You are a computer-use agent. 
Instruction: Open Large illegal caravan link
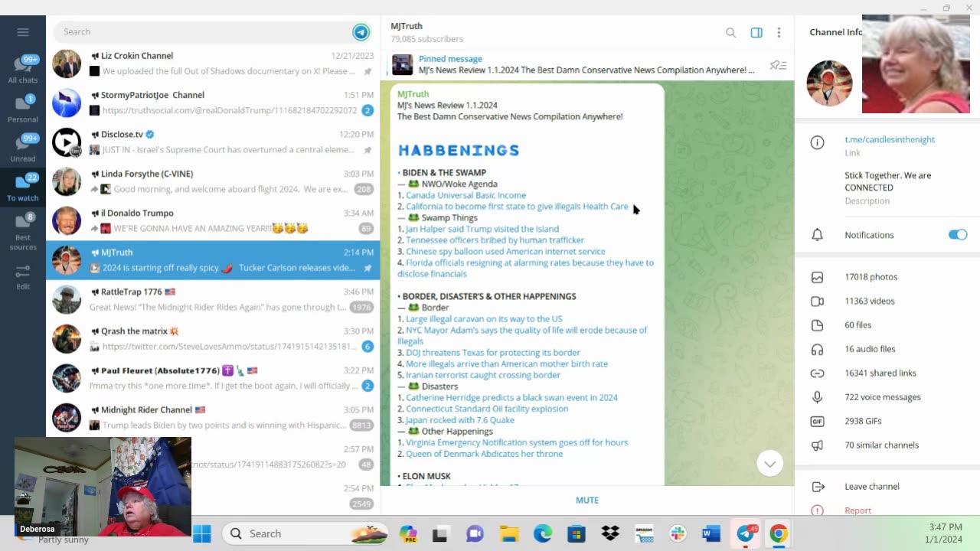(484, 319)
